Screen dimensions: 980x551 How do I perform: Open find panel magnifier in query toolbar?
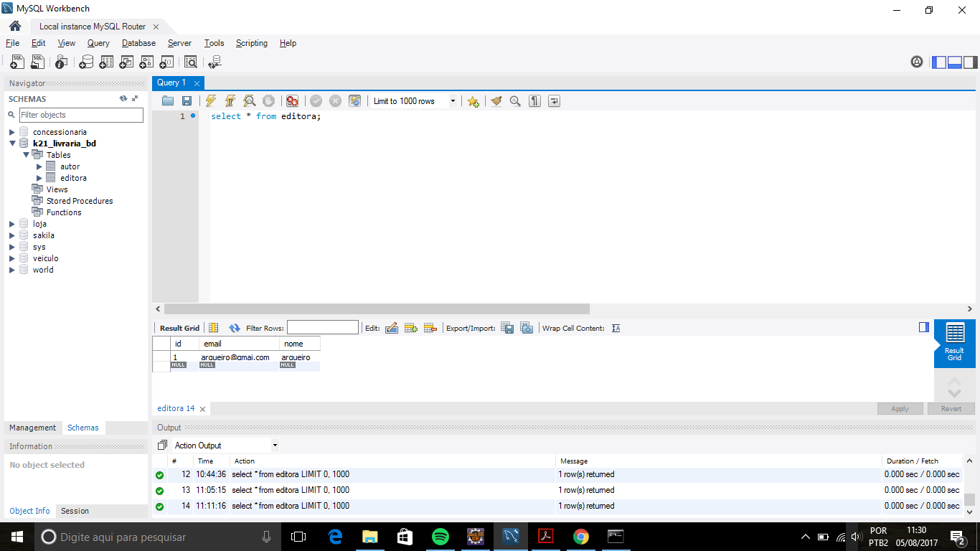(515, 101)
